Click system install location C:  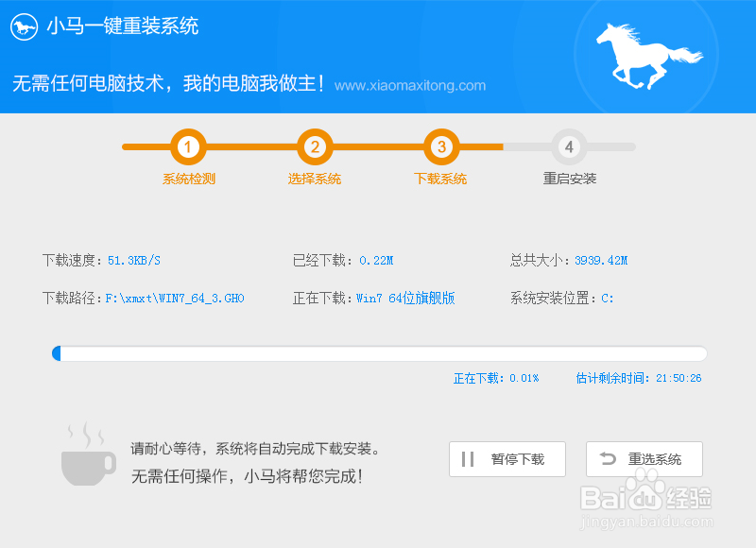click(608, 299)
